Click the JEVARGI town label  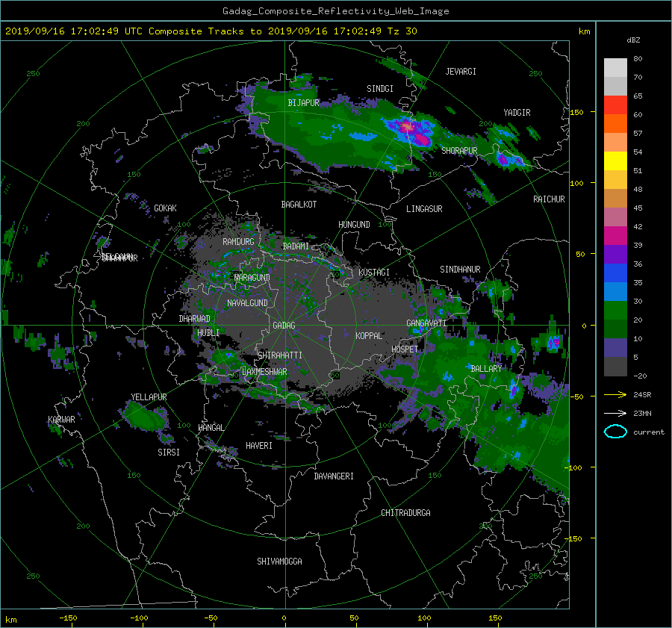pyautogui.click(x=461, y=72)
